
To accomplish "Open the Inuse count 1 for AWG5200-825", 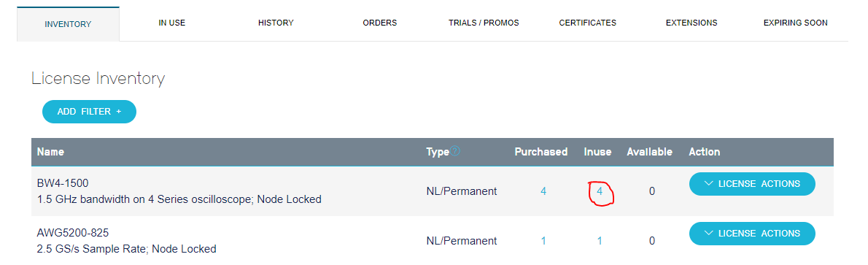I will pos(600,241).
